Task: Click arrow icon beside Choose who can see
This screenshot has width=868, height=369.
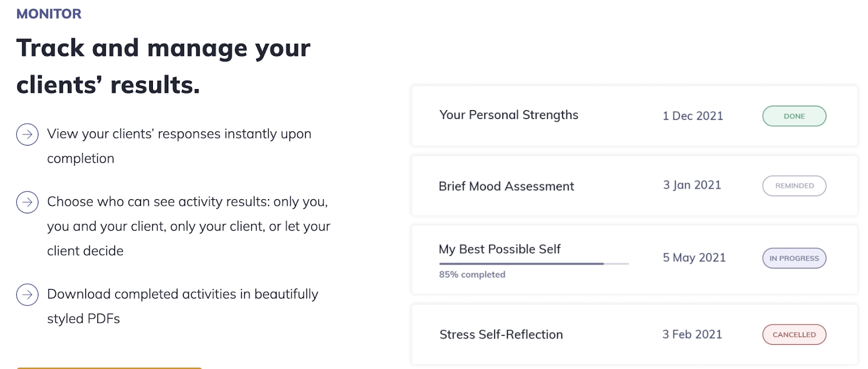Action: [27, 202]
